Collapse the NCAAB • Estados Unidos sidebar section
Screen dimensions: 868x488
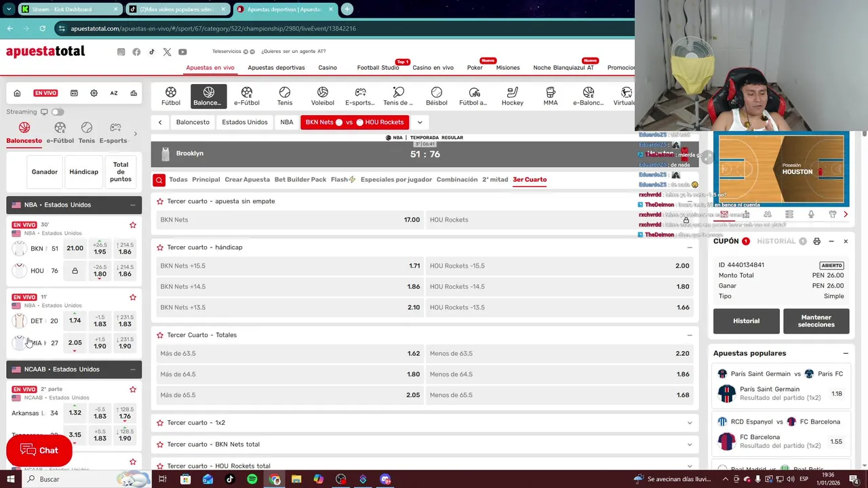coord(132,369)
